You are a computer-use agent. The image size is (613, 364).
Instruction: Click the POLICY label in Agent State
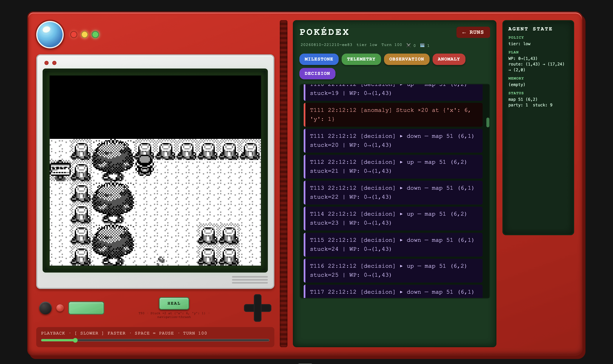pyautogui.click(x=516, y=38)
